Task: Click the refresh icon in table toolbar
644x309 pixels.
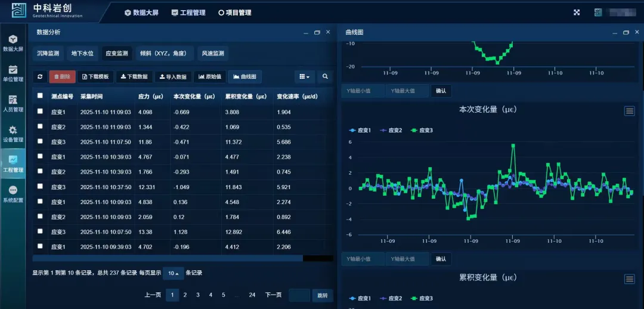Action: tap(40, 76)
